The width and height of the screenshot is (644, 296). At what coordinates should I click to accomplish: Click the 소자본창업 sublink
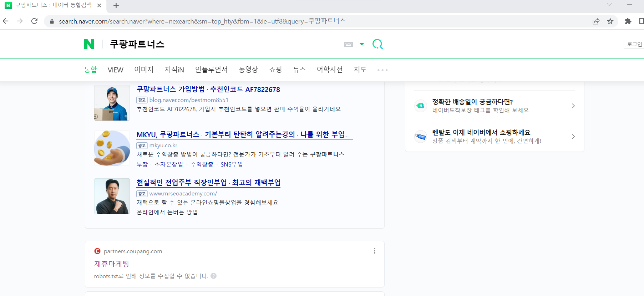(168, 164)
